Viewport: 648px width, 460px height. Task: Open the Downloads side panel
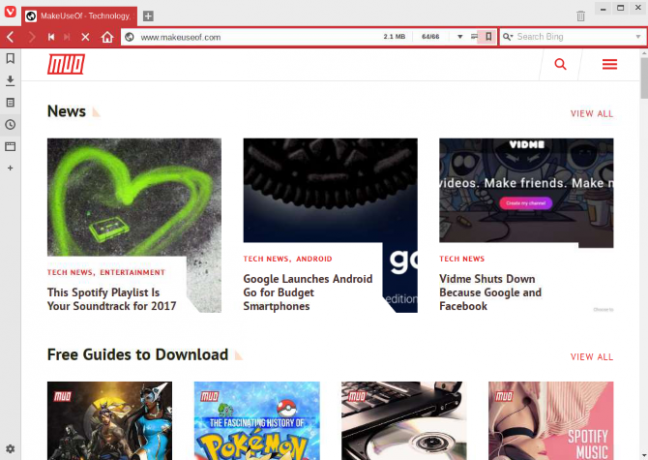(10, 81)
